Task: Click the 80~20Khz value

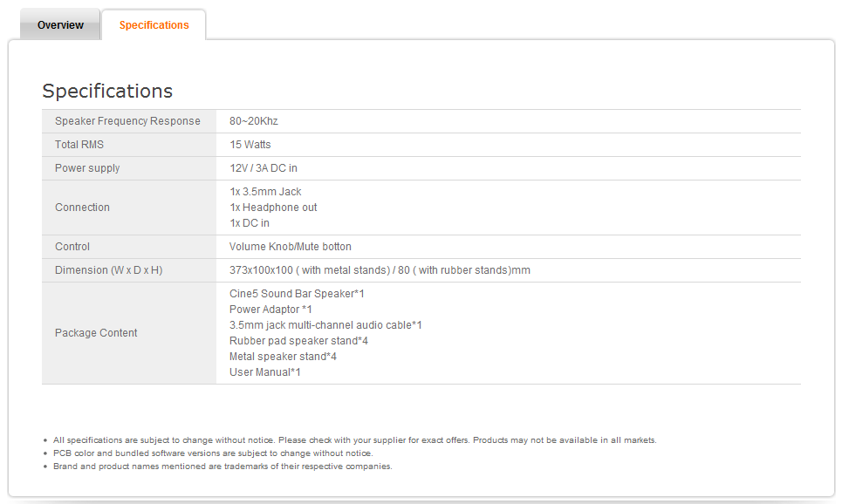Action: pos(253,121)
